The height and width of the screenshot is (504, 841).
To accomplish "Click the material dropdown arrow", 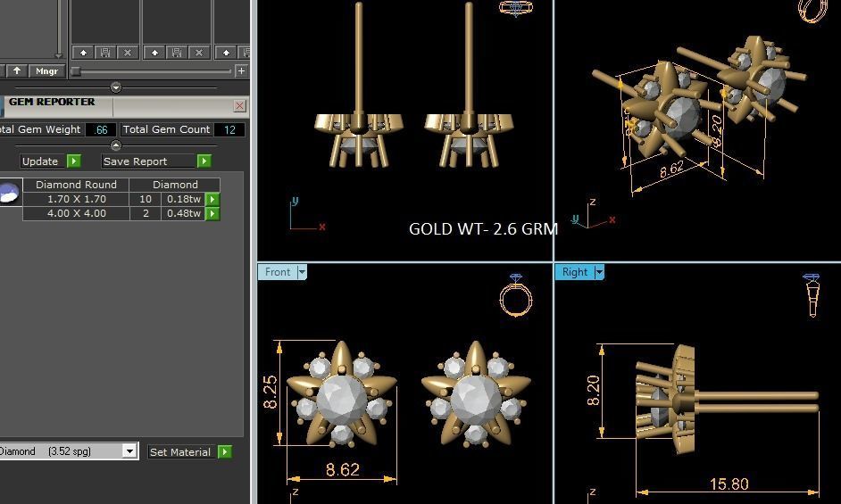I will tap(129, 451).
